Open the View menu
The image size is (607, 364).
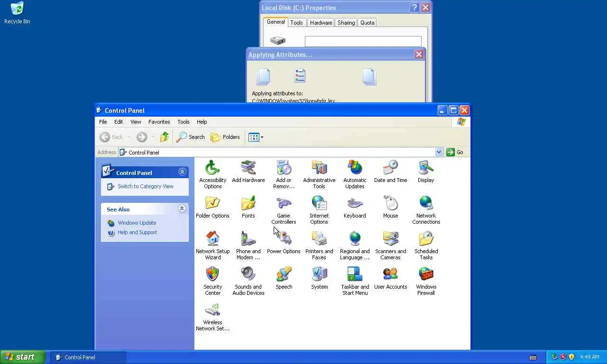pyautogui.click(x=136, y=122)
